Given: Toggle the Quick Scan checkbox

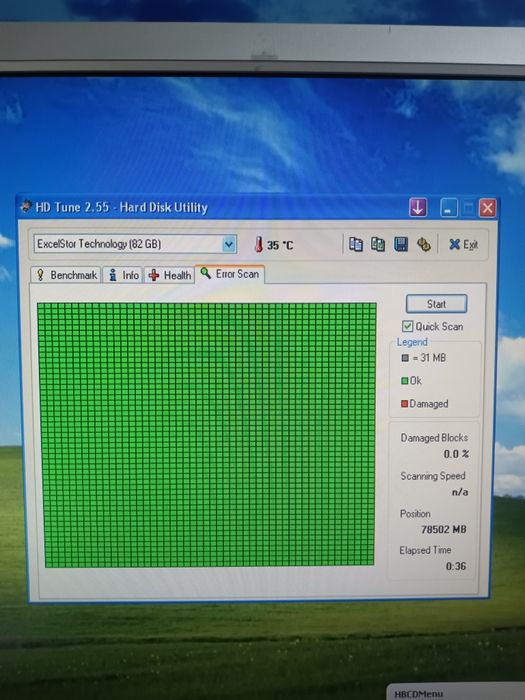Looking at the screenshot, I should click(x=407, y=326).
